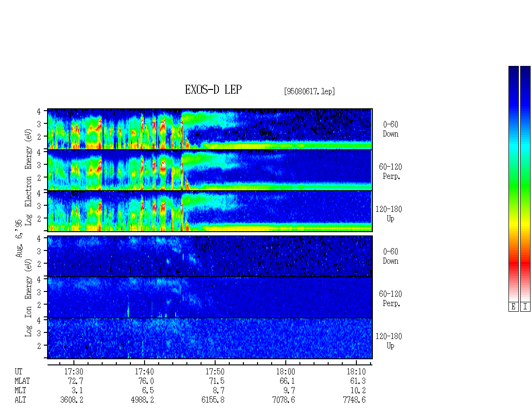Pick the MLT value 9.7
532x412 pixels.
click(x=289, y=391)
